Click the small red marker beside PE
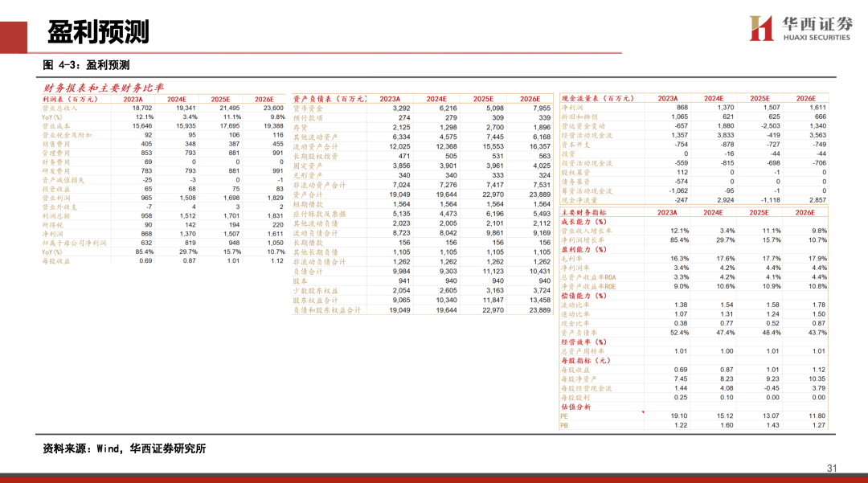 tap(643, 412)
